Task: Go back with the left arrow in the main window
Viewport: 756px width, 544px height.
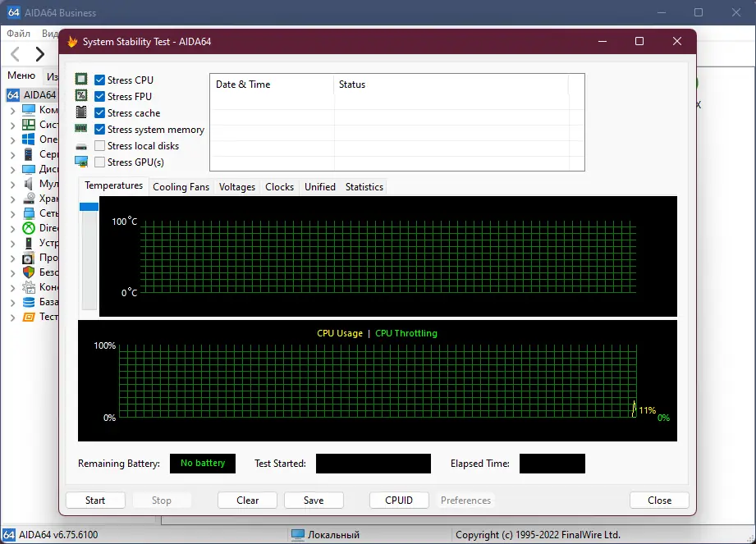Action: coord(16,54)
